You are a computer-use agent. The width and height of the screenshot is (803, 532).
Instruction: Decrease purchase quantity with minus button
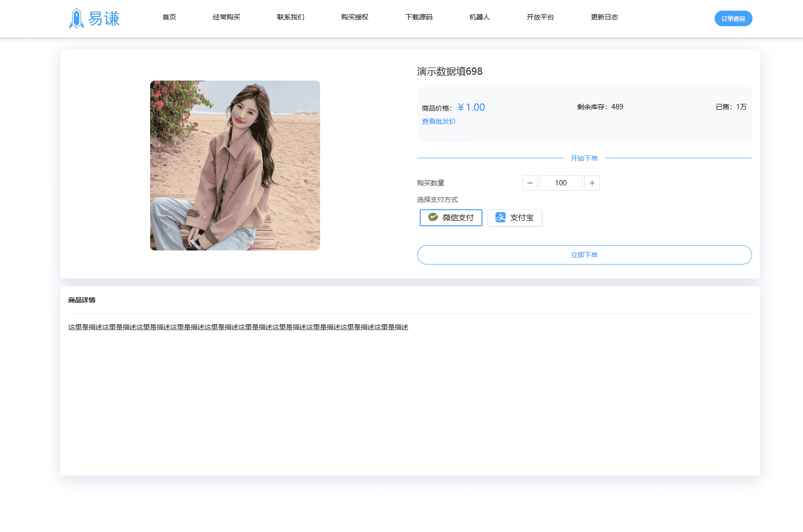(530, 183)
